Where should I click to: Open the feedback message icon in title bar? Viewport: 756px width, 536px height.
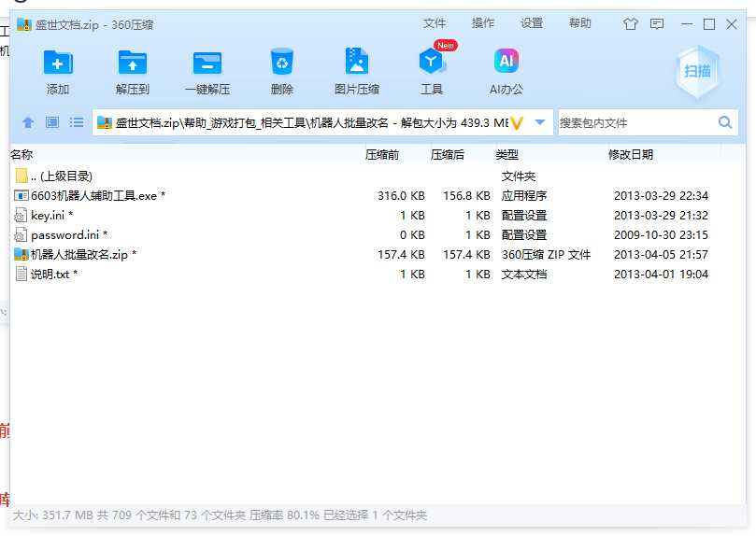tap(657, 23)
